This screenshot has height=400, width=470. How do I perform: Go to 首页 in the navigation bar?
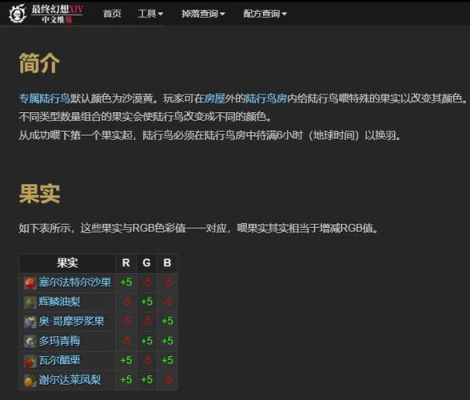112,14
